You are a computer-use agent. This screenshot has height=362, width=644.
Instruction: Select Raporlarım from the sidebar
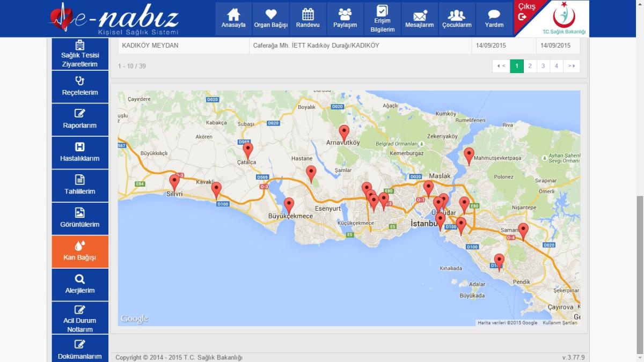tap(80, 119)
